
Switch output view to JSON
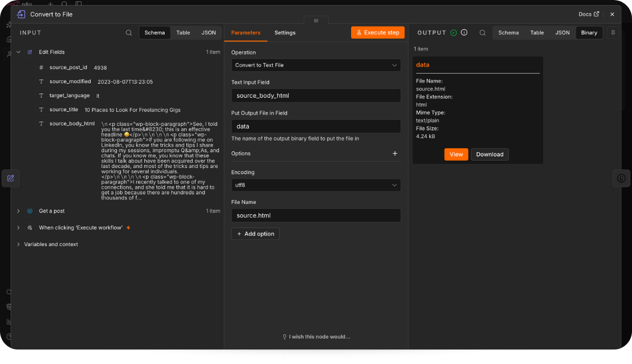pos(562,33)
